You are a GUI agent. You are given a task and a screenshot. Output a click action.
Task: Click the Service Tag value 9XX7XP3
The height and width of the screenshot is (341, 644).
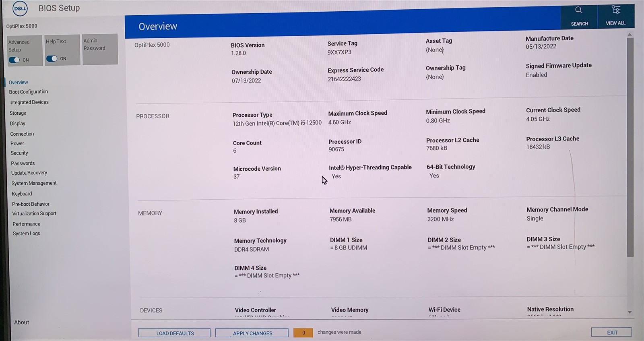point(339,52)
